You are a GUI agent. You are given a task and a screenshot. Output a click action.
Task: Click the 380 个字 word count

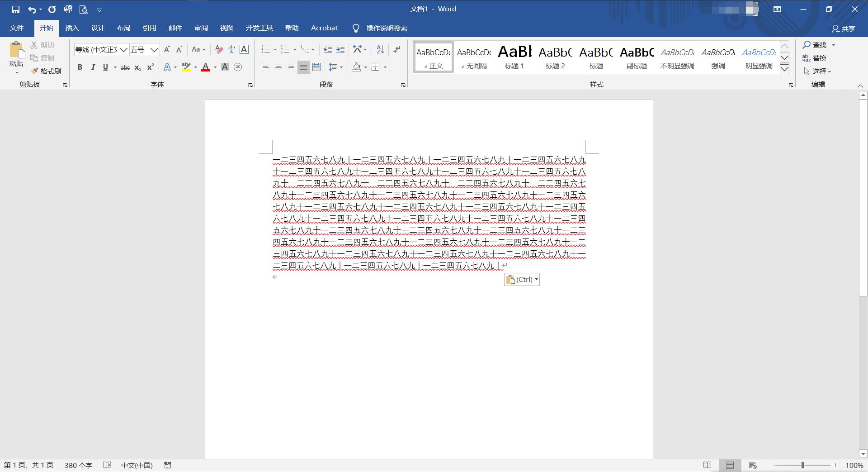pyautogui.click(x=78, y=465)
